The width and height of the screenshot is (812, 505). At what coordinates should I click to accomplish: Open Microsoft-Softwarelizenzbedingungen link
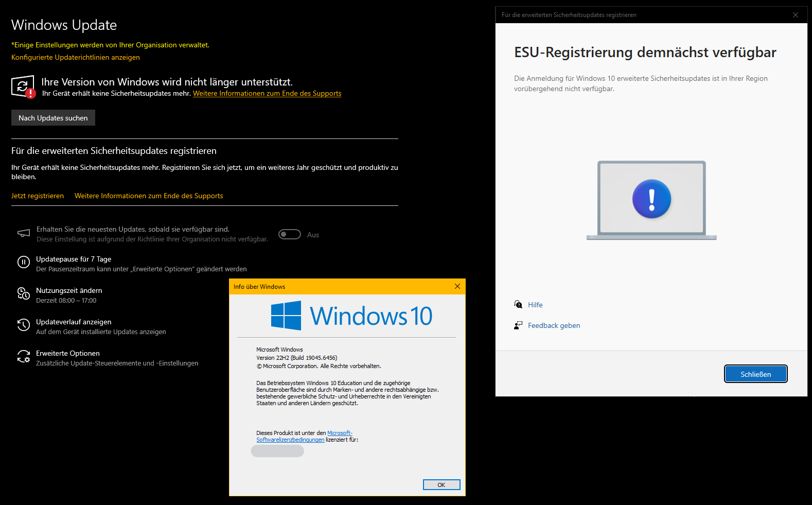pos(305,436)
